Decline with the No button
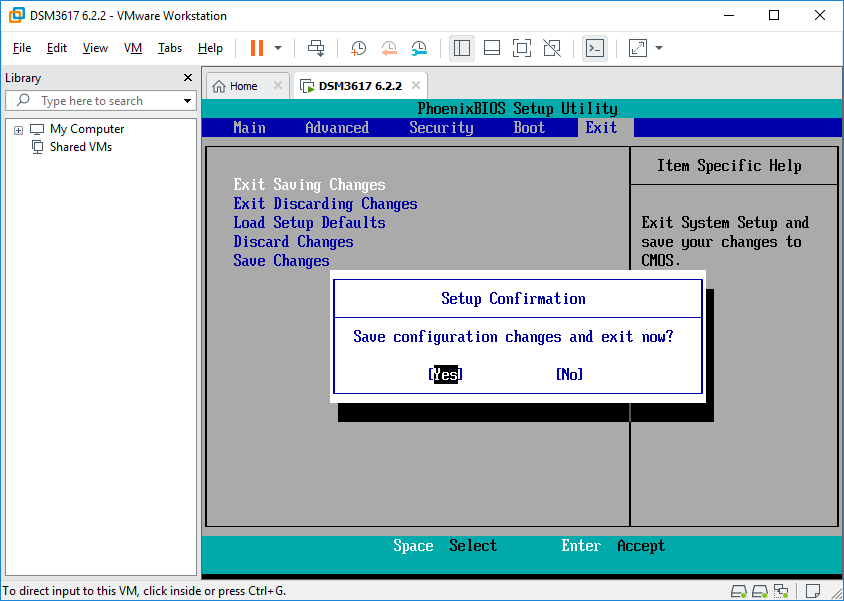 point(569,374)
